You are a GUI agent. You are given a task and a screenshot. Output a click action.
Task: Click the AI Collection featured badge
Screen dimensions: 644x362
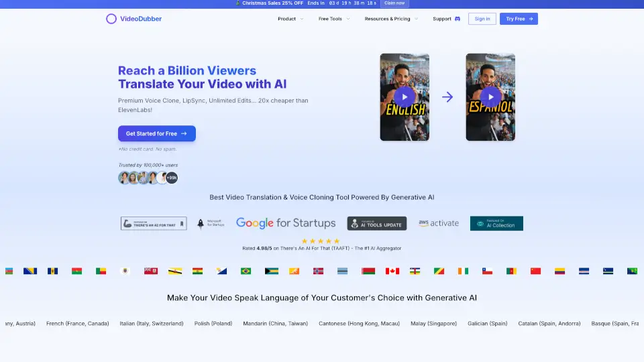496,223
